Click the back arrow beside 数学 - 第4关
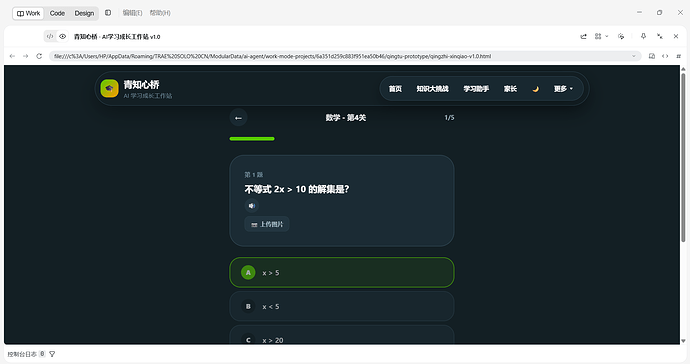This screenshot has height=364, width=690. pos(239,118)
